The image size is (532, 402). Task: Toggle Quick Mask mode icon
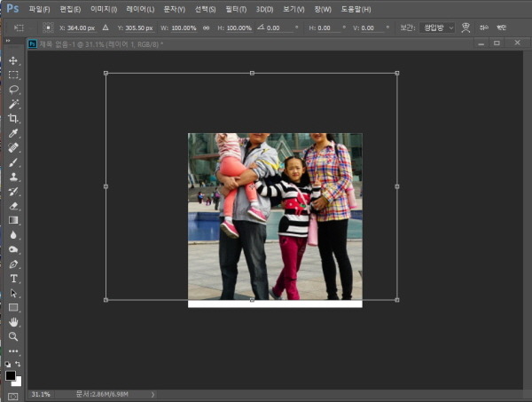(13, 397)
